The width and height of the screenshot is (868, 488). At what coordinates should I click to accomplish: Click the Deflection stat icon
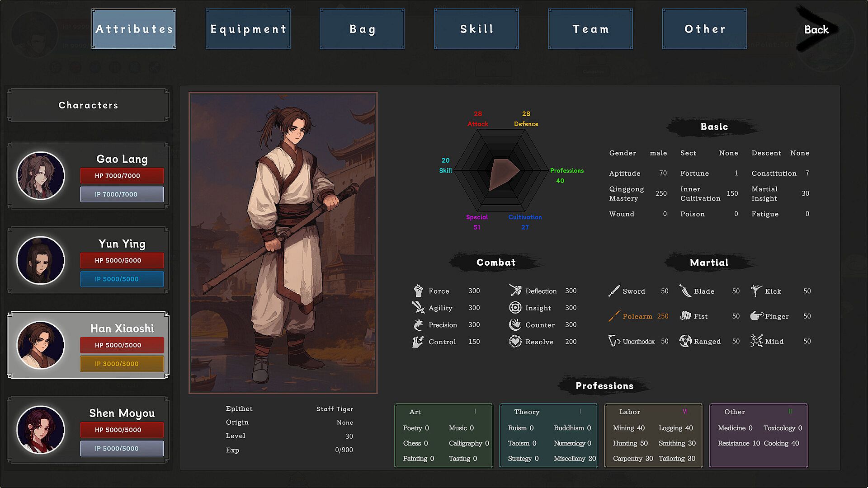tap(515, 291)
